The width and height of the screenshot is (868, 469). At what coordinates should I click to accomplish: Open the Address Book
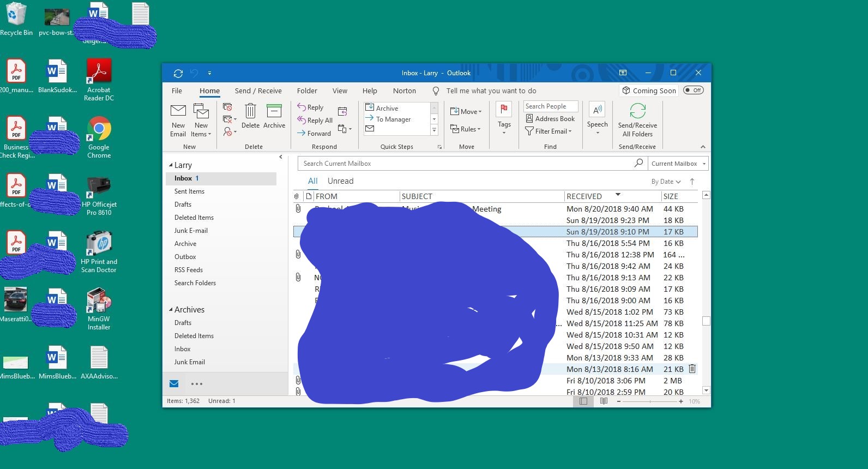(550, 118)
